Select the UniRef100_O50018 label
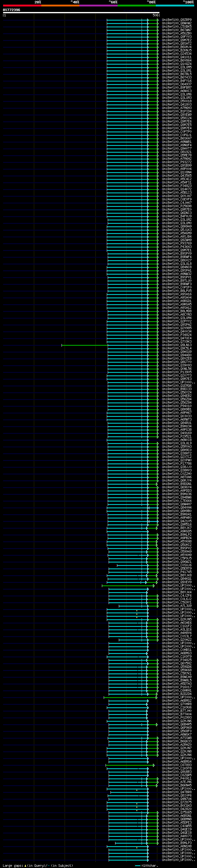The image size is (197, 868). coord(177,101)
